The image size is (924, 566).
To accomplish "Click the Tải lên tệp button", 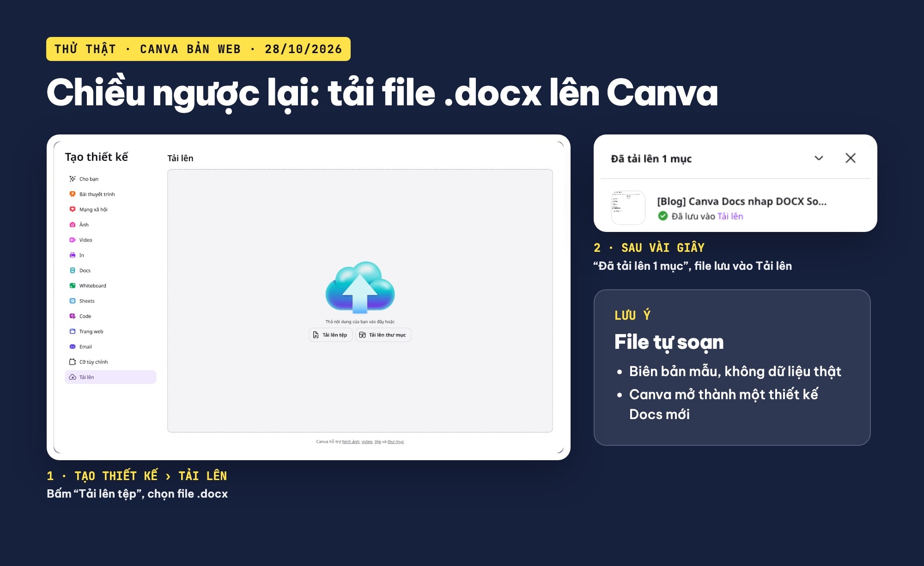I will (330, 335).
